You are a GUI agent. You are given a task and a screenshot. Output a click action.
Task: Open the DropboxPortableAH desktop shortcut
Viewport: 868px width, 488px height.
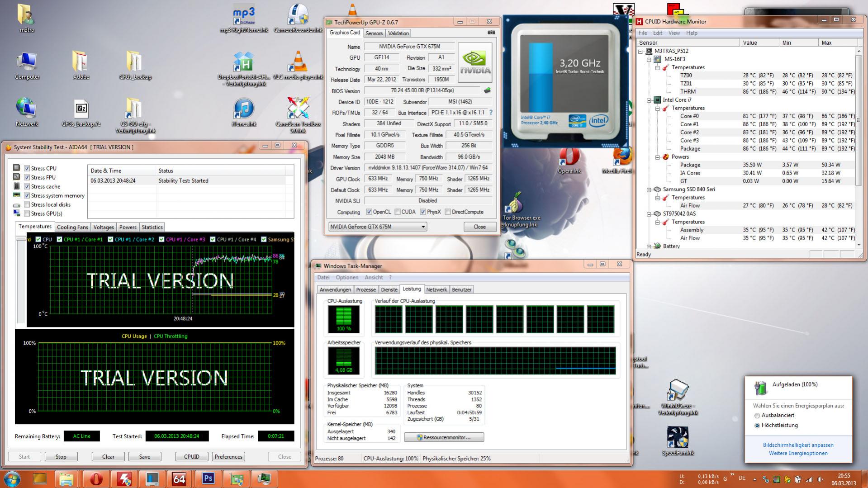(x=244, y=69)
